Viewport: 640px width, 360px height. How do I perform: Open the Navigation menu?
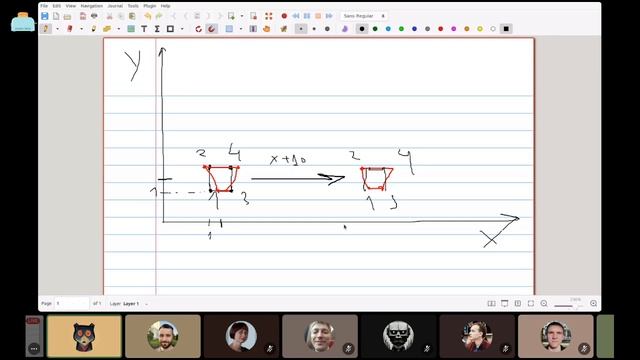[91, 6]
